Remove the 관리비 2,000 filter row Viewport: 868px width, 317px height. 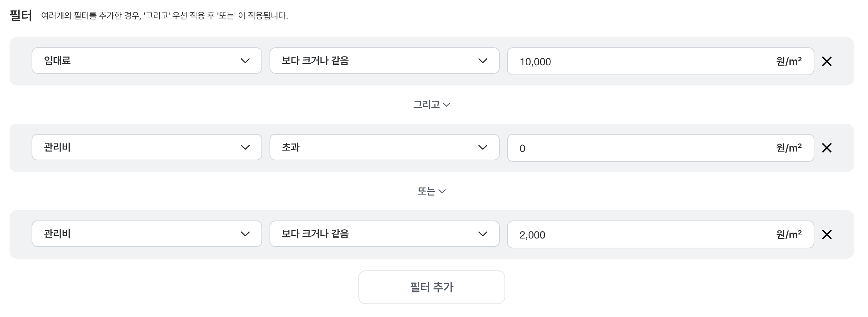click(x=827, y=234)
